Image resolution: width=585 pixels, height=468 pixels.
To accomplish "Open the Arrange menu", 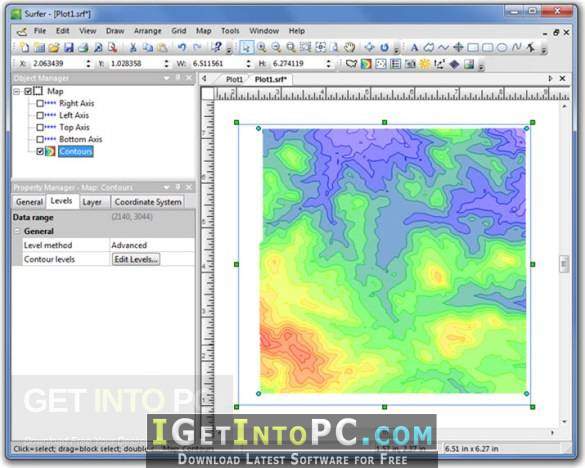I will (148, 31).
